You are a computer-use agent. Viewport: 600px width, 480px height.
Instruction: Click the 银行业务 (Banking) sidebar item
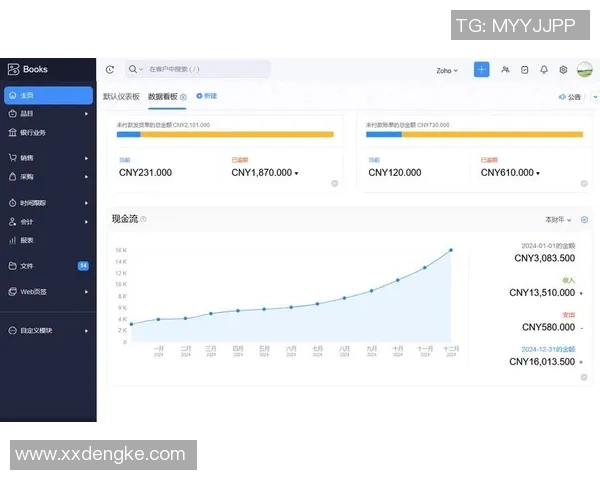[32, 132]
